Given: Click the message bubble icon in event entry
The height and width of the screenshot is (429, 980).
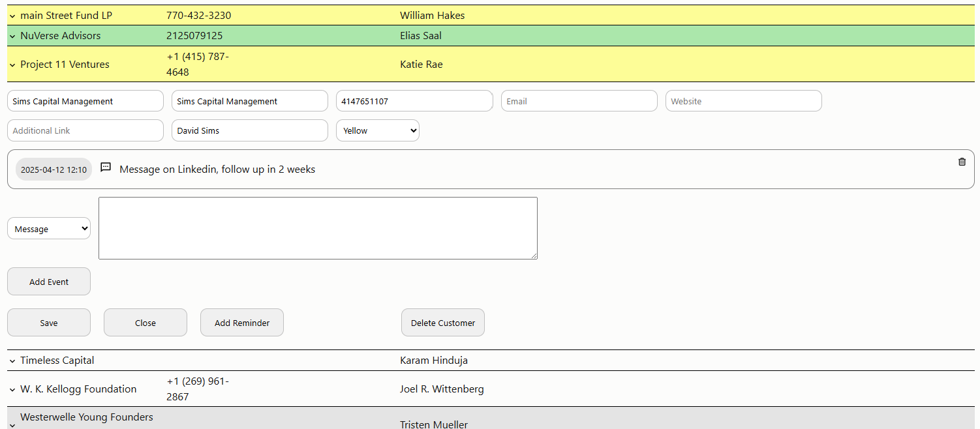Looking at the screenshot, I should (106, 168).
